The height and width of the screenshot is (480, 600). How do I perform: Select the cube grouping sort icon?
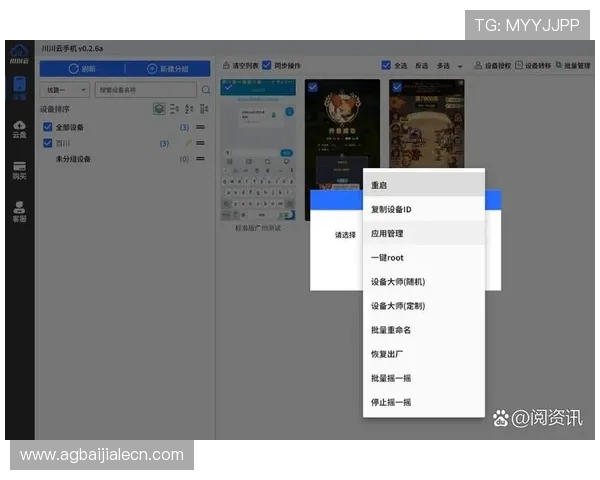(159, 109)
